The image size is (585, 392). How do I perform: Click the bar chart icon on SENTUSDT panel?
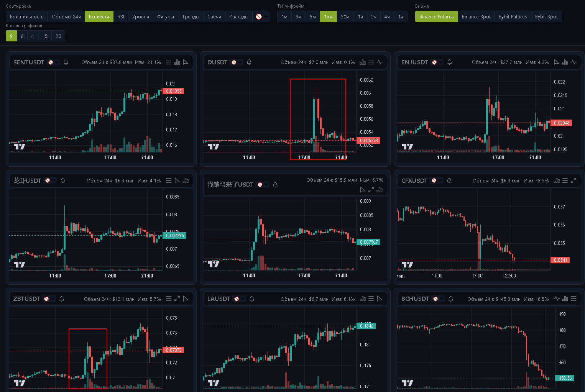point(177,62)
